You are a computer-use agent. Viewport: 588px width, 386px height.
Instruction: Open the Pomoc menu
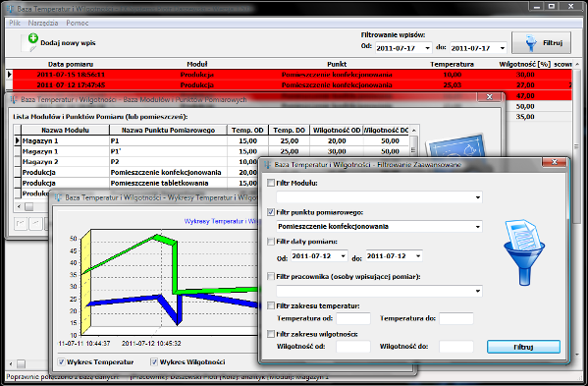pyautogui.click(x=78, y=23)
